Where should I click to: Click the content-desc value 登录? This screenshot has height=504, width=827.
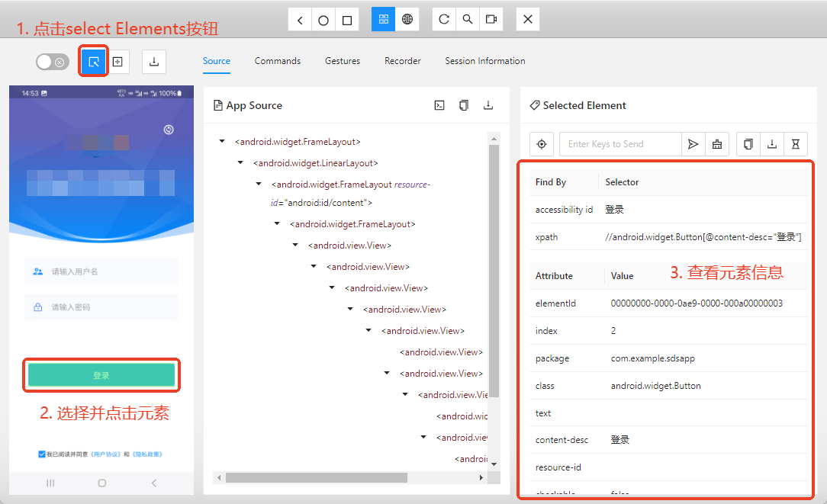point(620,440)
